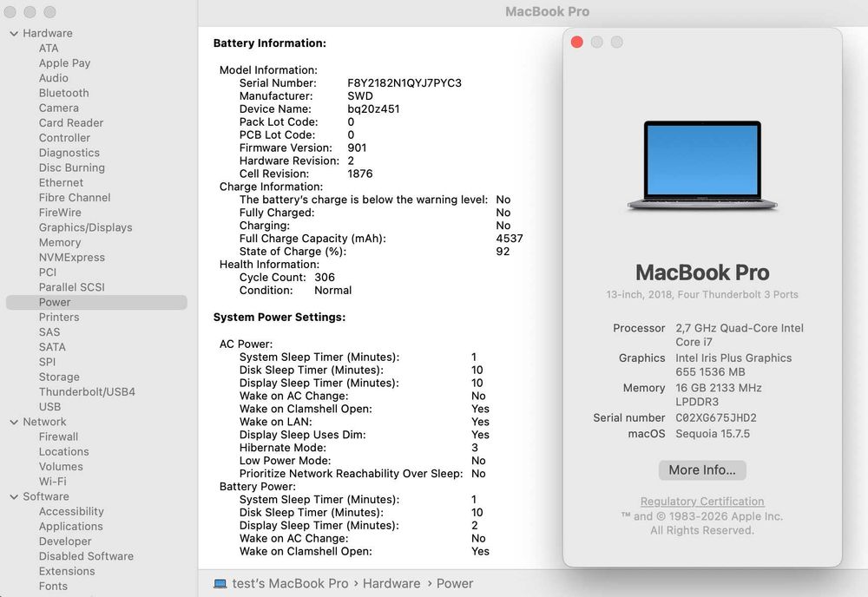Open Graphics/Displays entry
868x597 pixels.
pos(85,227)
